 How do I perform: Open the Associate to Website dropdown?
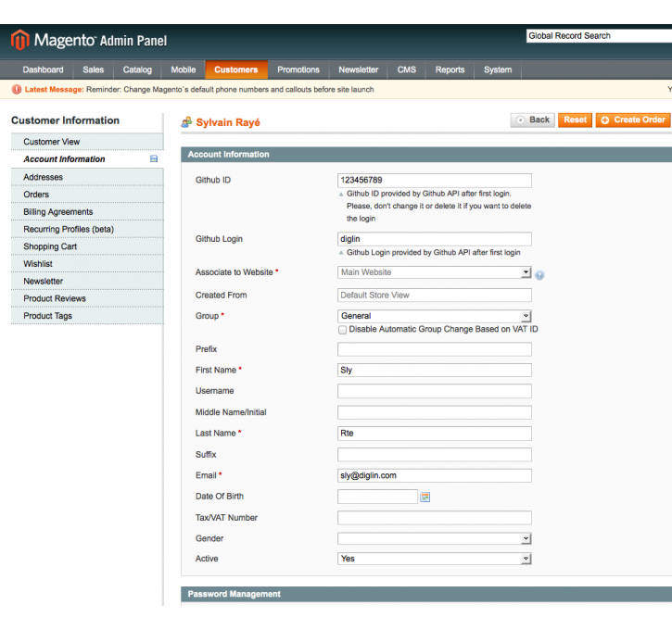(435, 272)
